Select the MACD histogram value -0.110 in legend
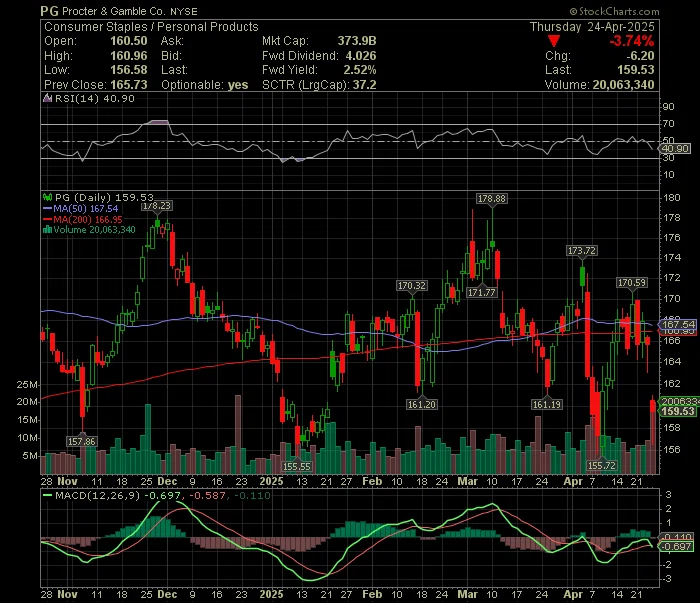This screenshot has height=603, width=700. pos(252,495)
